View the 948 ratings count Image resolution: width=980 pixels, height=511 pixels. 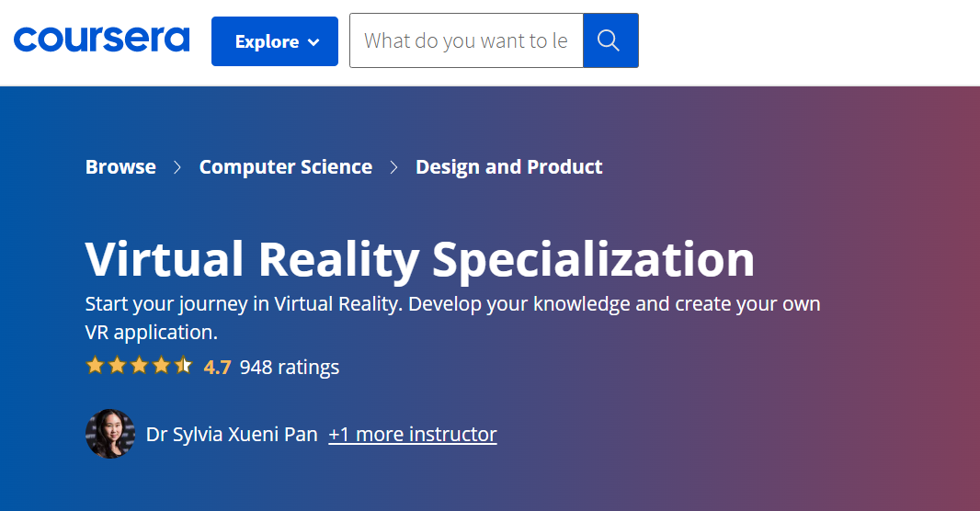[289, 368]
